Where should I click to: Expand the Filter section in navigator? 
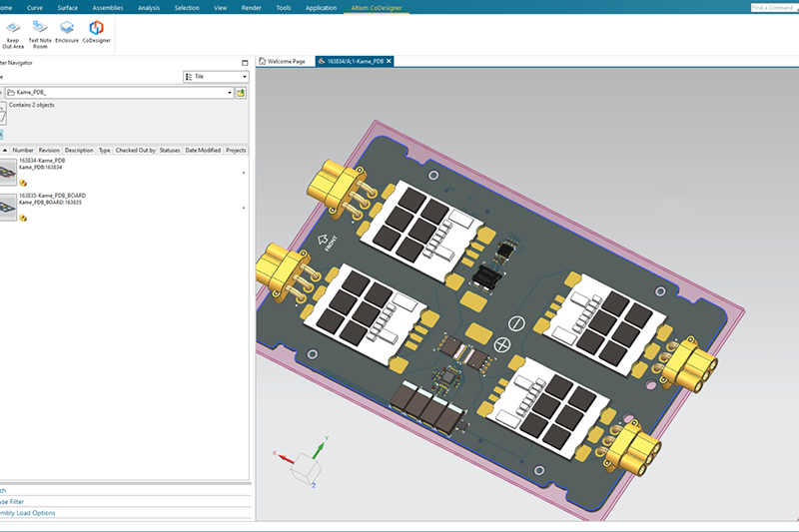(14, 501)
